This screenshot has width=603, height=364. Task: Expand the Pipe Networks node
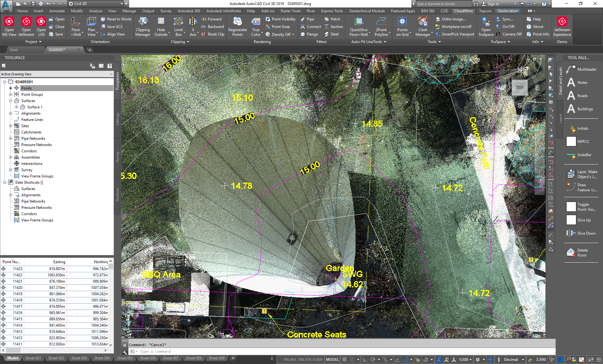tap(10, 138)
